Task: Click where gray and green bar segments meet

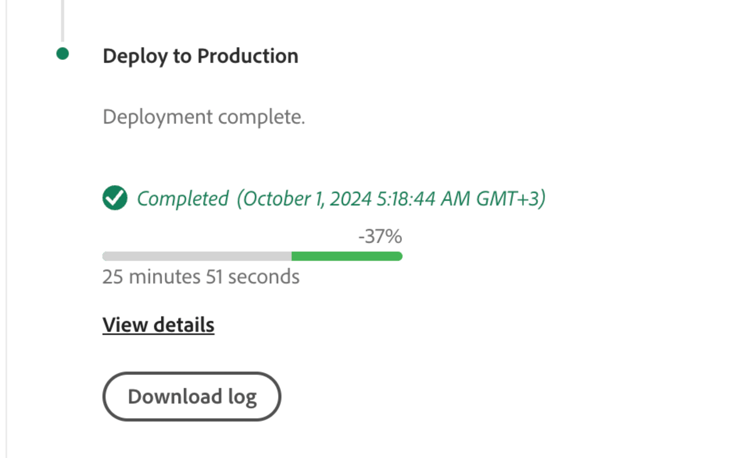Action: [x=292, y=257]
